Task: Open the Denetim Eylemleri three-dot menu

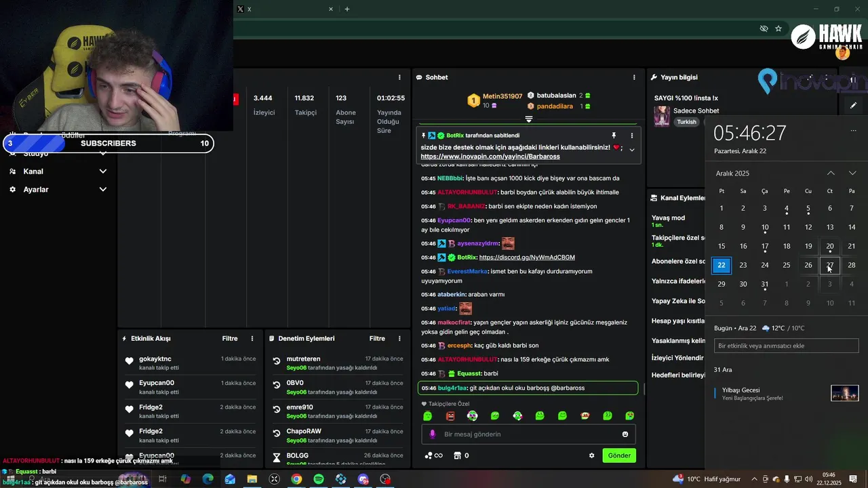Action: pos(399,338)
